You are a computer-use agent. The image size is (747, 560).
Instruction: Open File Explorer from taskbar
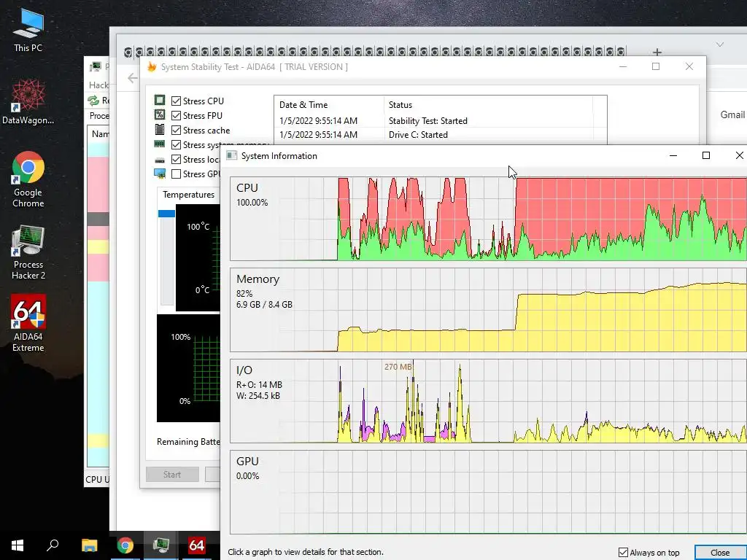[x=89, y=545]
